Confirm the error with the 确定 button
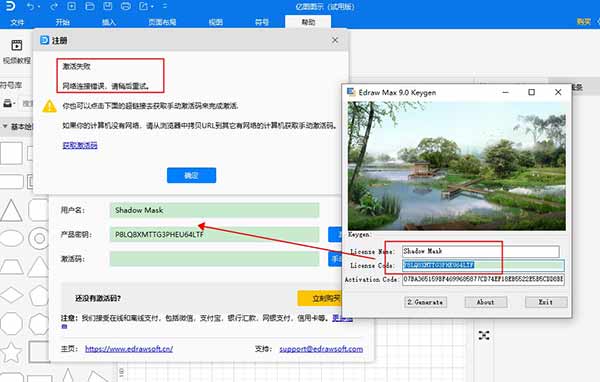The width and height of the screenshot is (600, 382). [191, 175]
